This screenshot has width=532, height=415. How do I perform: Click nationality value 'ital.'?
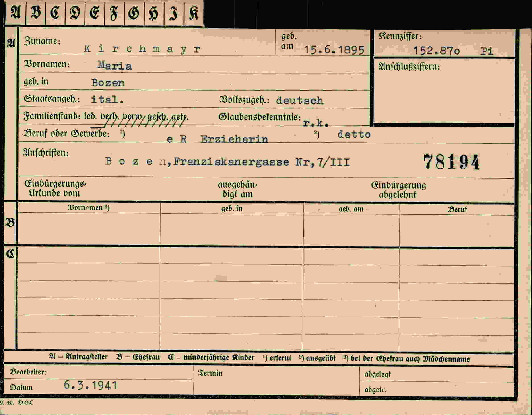[x=107, y=99]
